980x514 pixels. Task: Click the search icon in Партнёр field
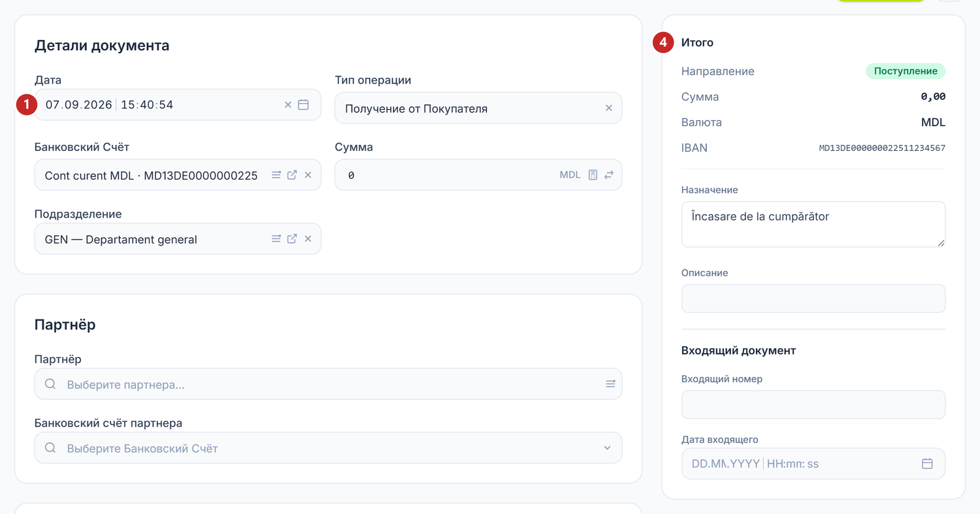[x=50, y=384]
